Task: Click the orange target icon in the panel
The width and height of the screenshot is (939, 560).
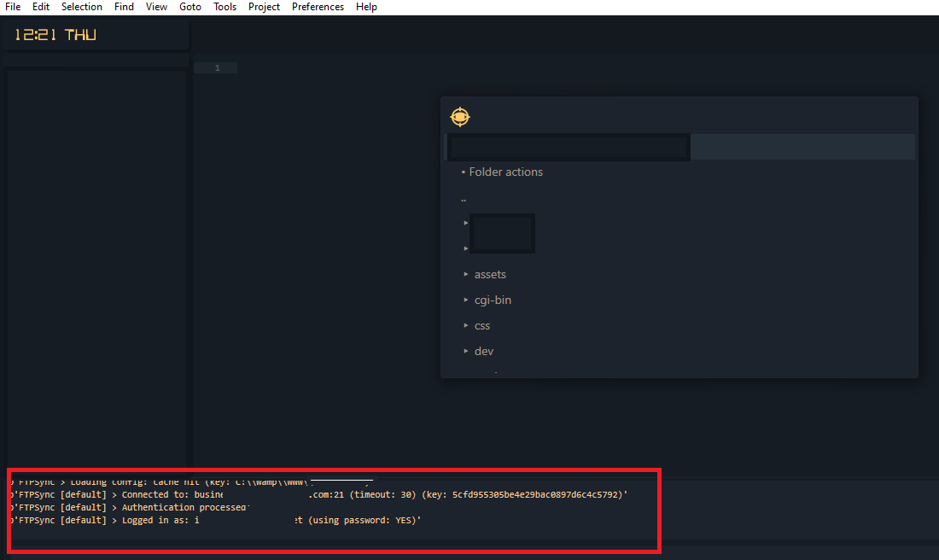Action: [x=460, y=116]
